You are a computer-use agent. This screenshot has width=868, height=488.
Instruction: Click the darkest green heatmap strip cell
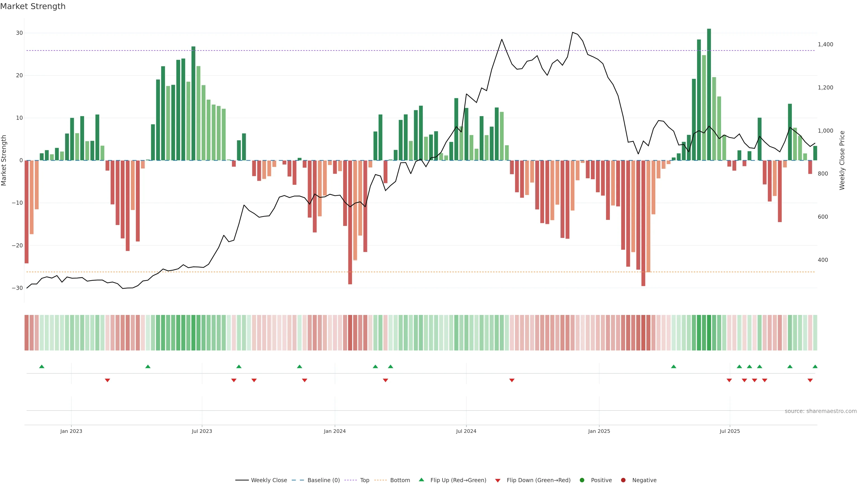[x=709, y=333]
